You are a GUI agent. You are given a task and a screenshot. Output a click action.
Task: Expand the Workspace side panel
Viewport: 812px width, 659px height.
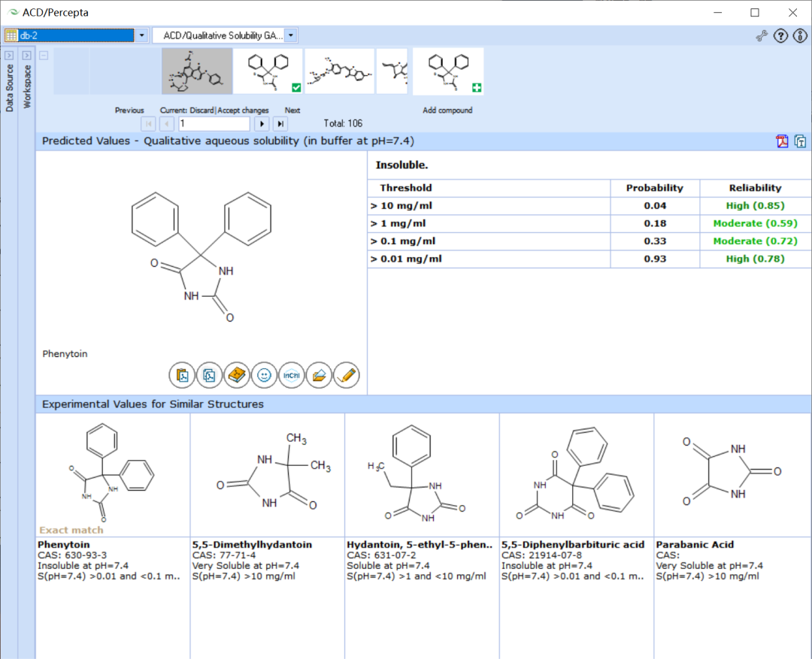[x=27, y=56]
